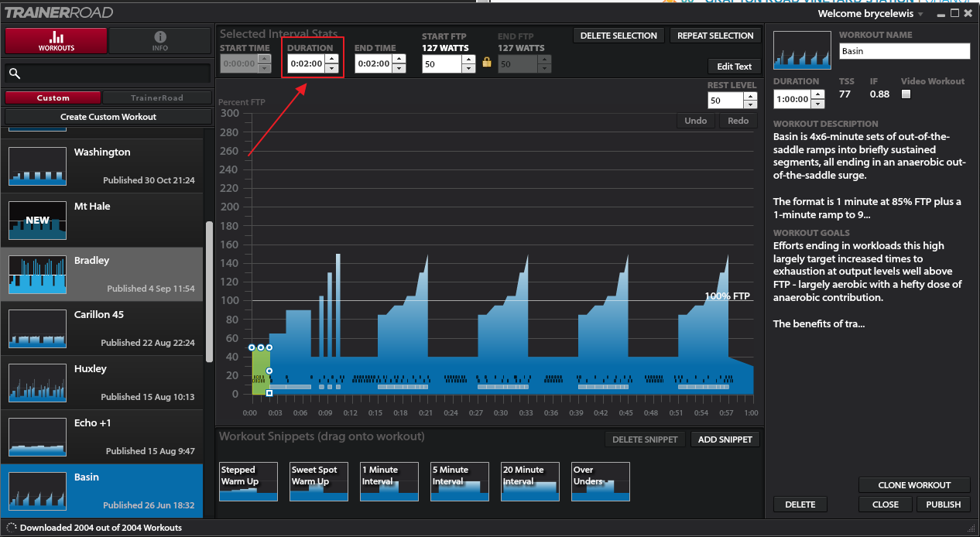Select the Echo +1 workout
Screen dimensions: 980x537
101,436
